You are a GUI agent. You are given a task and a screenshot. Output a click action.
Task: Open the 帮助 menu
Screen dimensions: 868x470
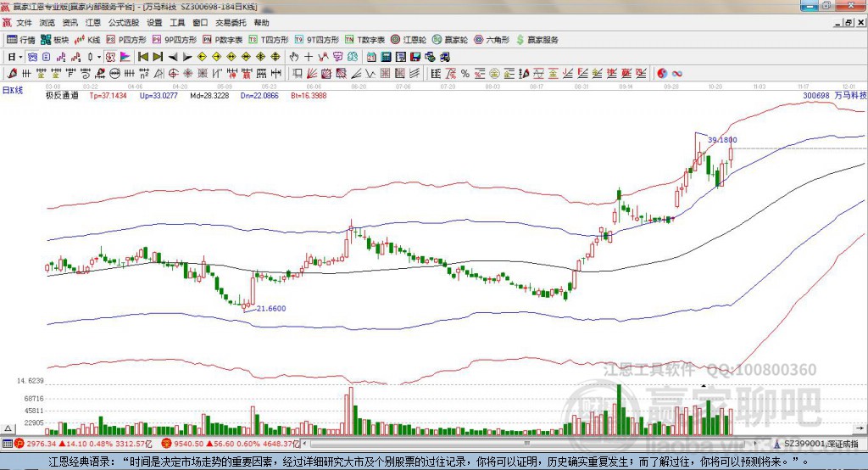point(261,23)
